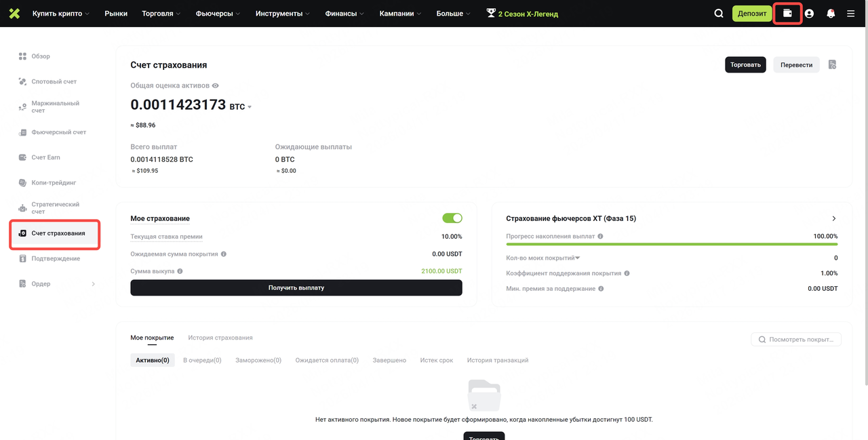Go to Спотовый счет in the sidebar
The height and width of the screenshot is (440, 868).
[54, 81]
